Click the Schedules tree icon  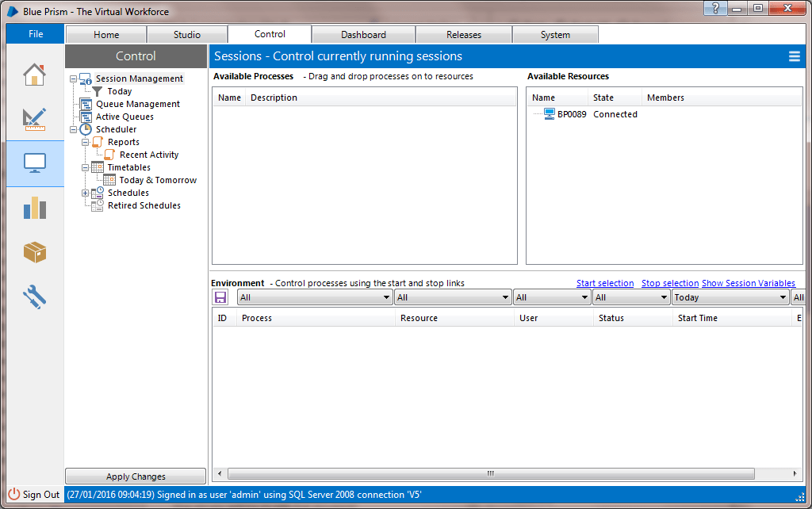(x=98, y=193)
